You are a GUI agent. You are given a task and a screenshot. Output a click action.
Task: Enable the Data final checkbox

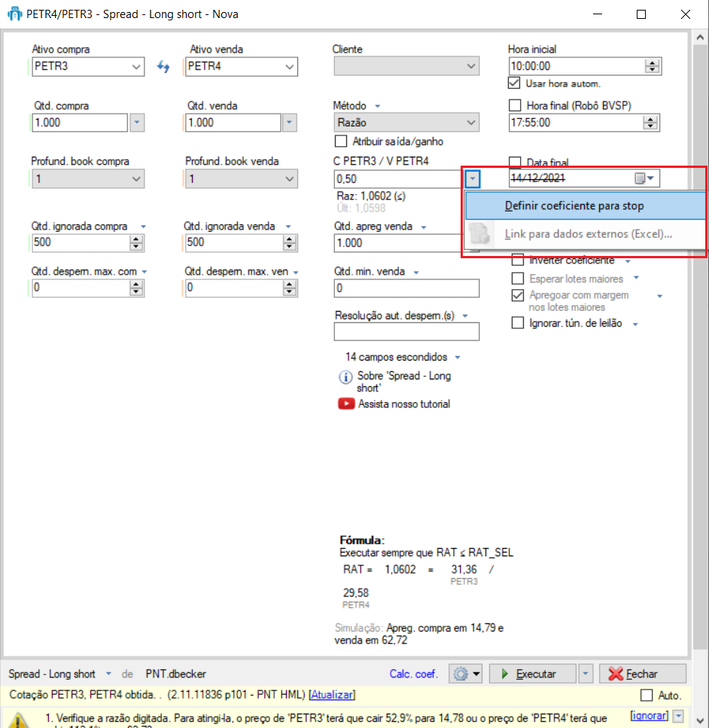coord(515,162)
